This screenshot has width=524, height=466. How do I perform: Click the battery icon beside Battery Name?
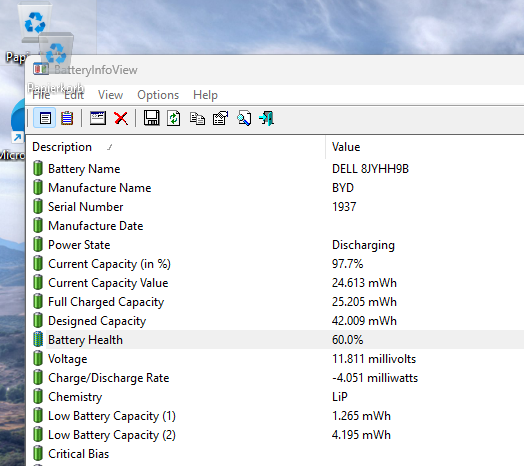click(38, 168)
